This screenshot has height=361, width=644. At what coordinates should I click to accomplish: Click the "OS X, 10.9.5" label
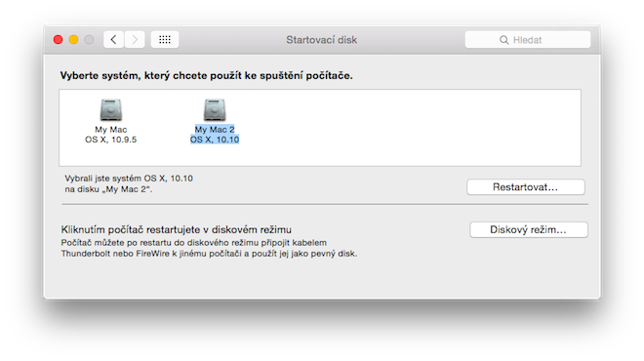click(111, 140)
